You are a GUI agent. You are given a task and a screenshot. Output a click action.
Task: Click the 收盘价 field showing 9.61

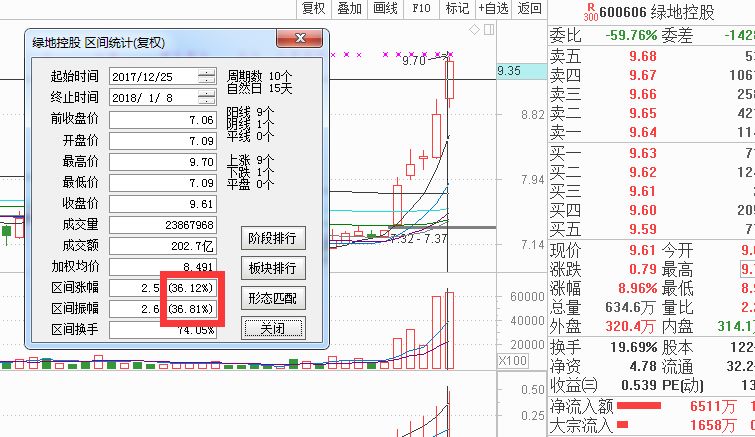pos(163,204)
